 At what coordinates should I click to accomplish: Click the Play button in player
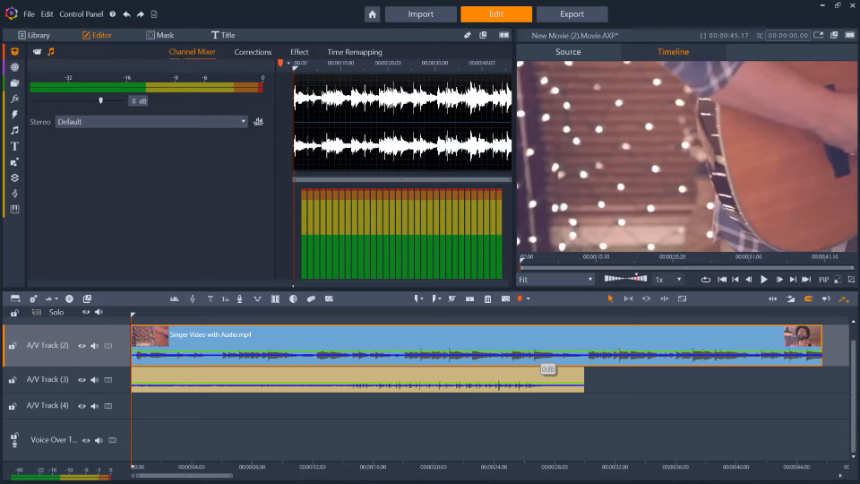[x=763, y=279]
